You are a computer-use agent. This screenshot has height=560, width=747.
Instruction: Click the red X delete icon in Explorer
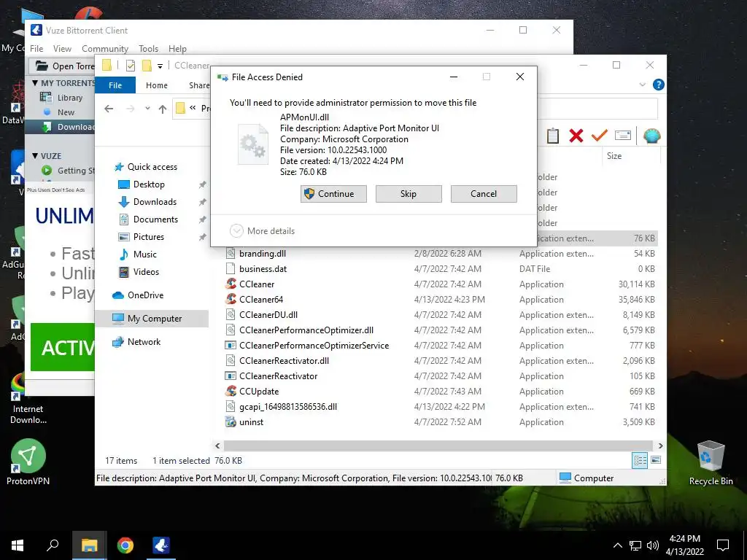[576, 136]
